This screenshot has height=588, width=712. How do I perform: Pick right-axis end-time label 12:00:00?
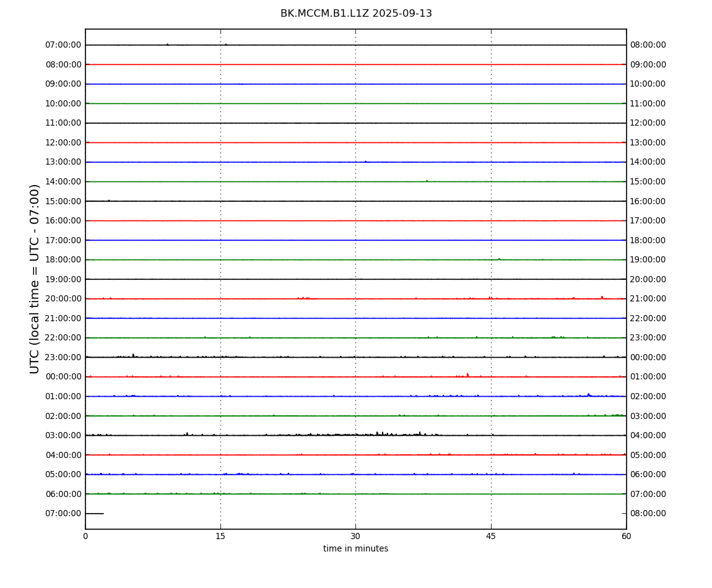(648, 123)
